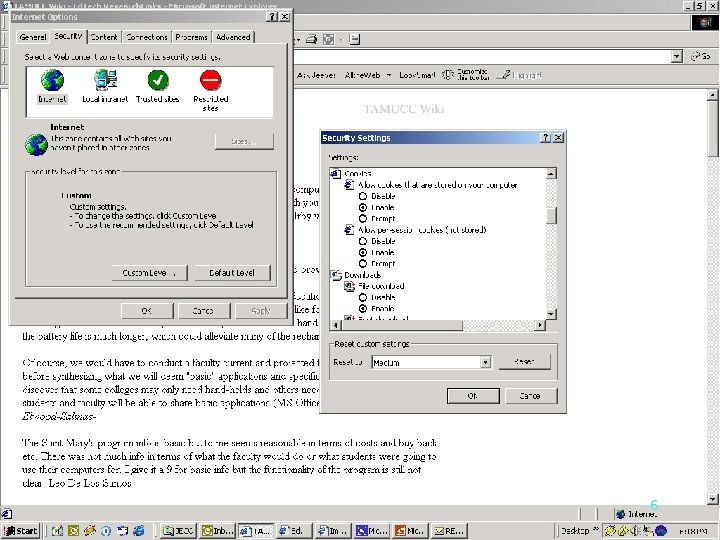Click help question mark in Security Settings
Screen dimensions: 720x540
tap(545, 138)
